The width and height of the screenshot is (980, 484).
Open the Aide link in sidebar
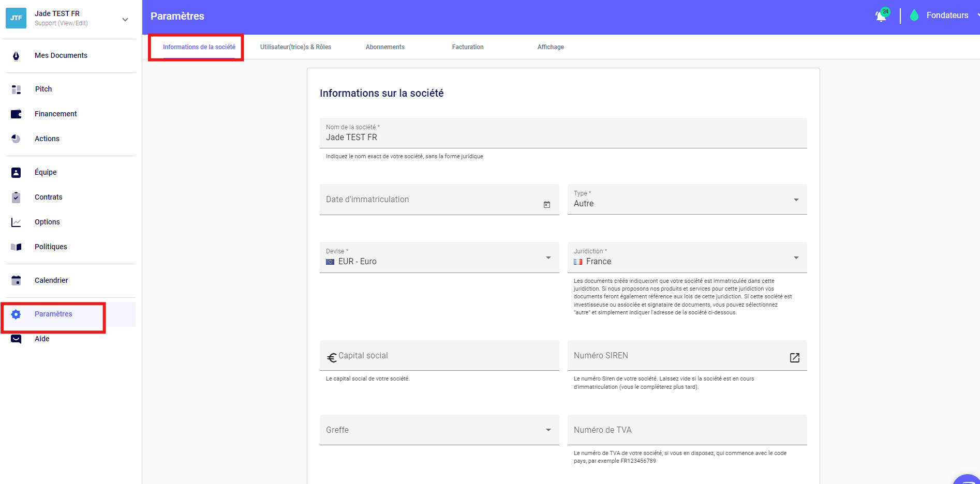tap(42, 339)
